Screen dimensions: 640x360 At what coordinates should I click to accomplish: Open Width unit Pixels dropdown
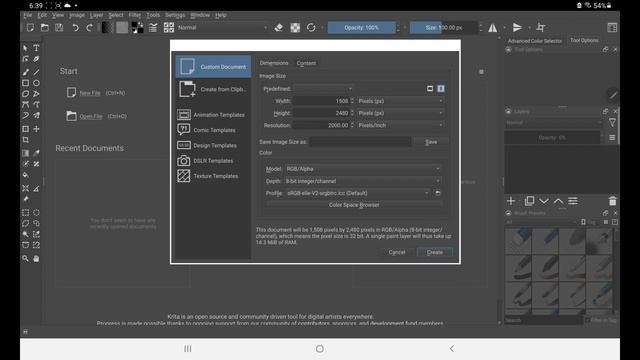(400, 101)
